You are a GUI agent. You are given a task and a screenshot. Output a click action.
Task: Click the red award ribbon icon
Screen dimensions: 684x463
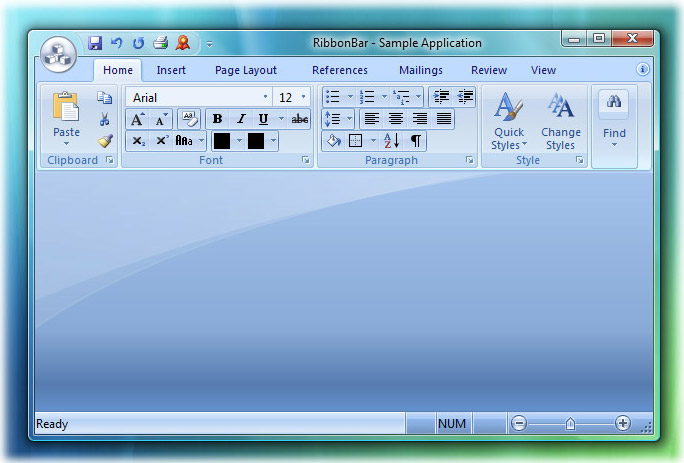tap(183, 43)
